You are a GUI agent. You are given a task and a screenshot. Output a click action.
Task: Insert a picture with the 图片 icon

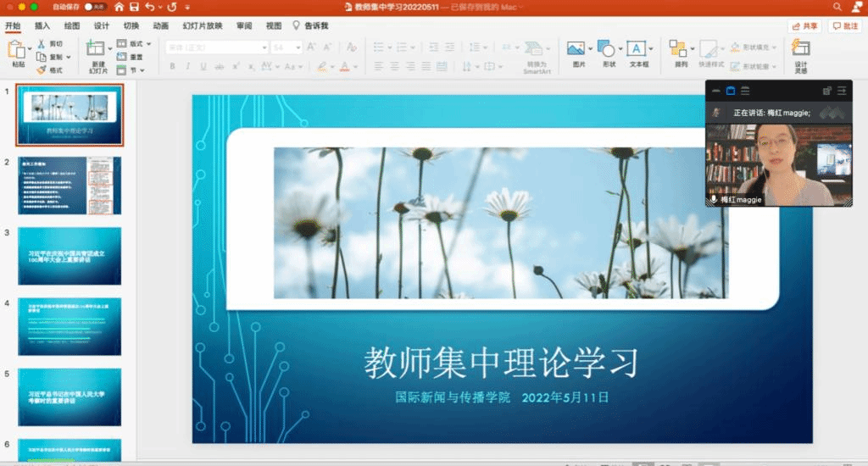(x=576, y=48)
